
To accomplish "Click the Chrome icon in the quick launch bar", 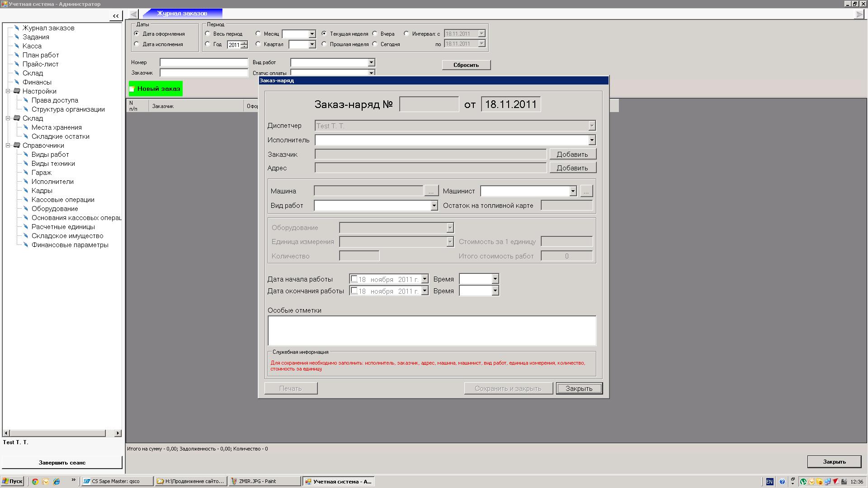I will click(x=35, y=482).
